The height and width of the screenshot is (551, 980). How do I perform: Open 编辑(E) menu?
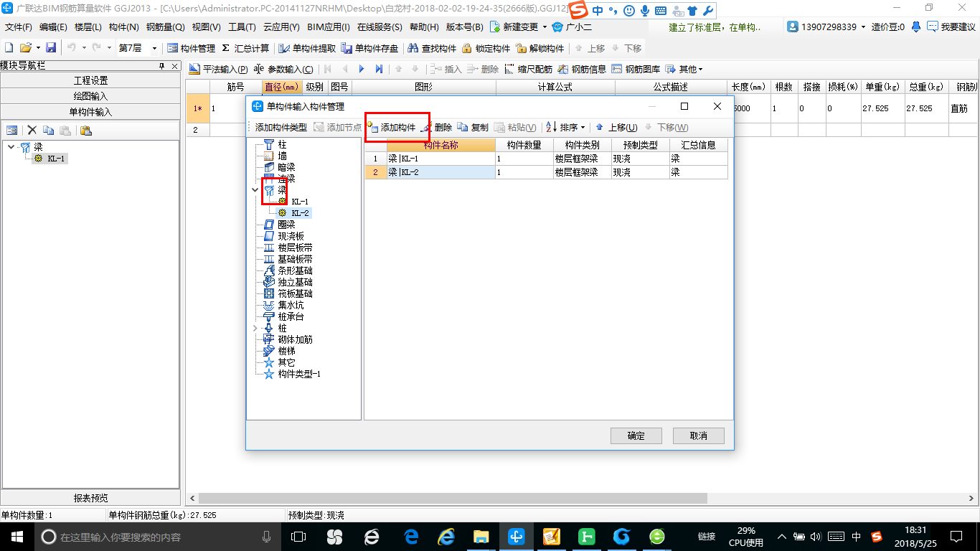click(53, 27)
